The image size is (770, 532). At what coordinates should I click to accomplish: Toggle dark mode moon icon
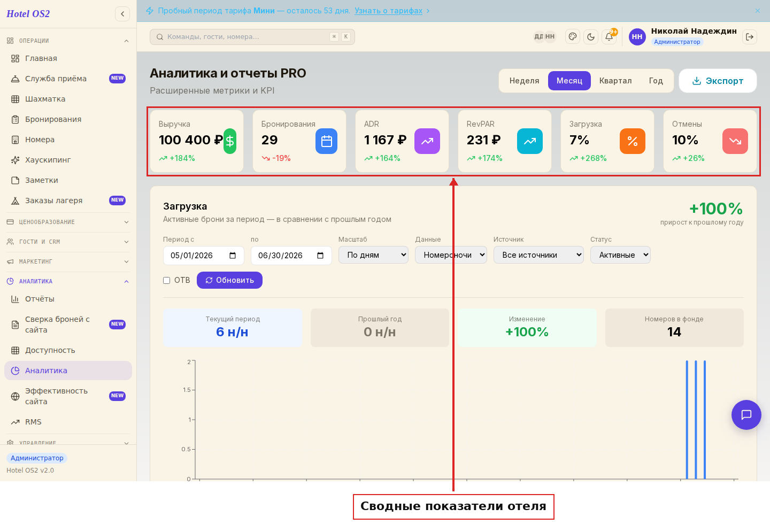pyautogui.click(x=591, y=37)
